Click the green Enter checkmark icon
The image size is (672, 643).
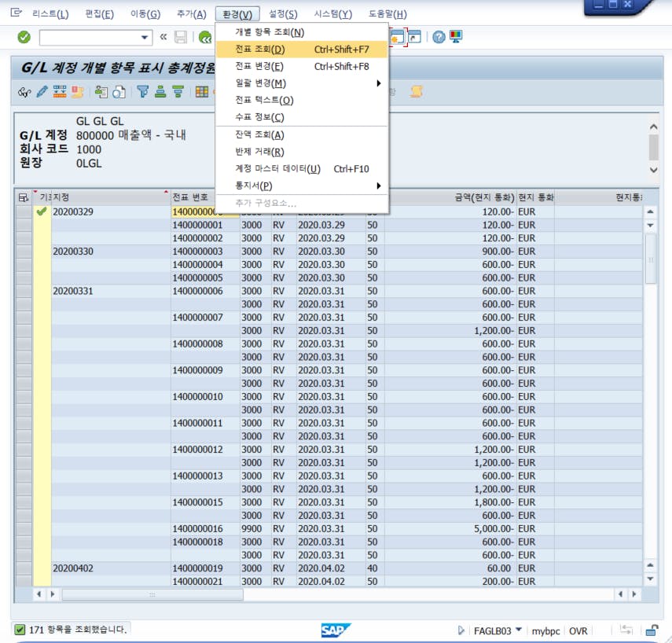[x=24, y=37]
